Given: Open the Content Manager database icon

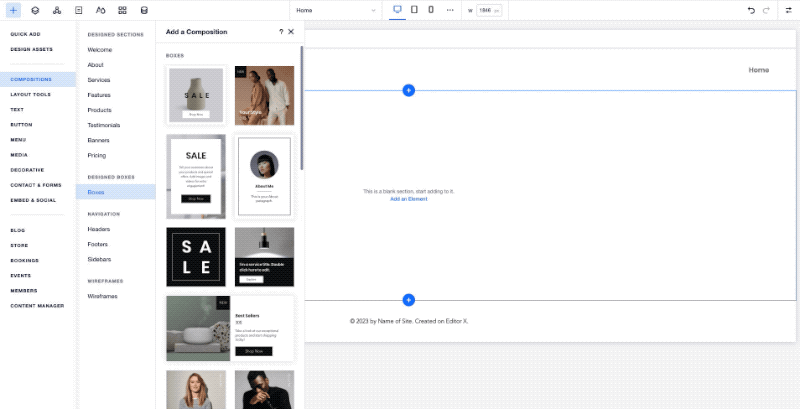Looking at the screenshot, I should pos(144,10).
